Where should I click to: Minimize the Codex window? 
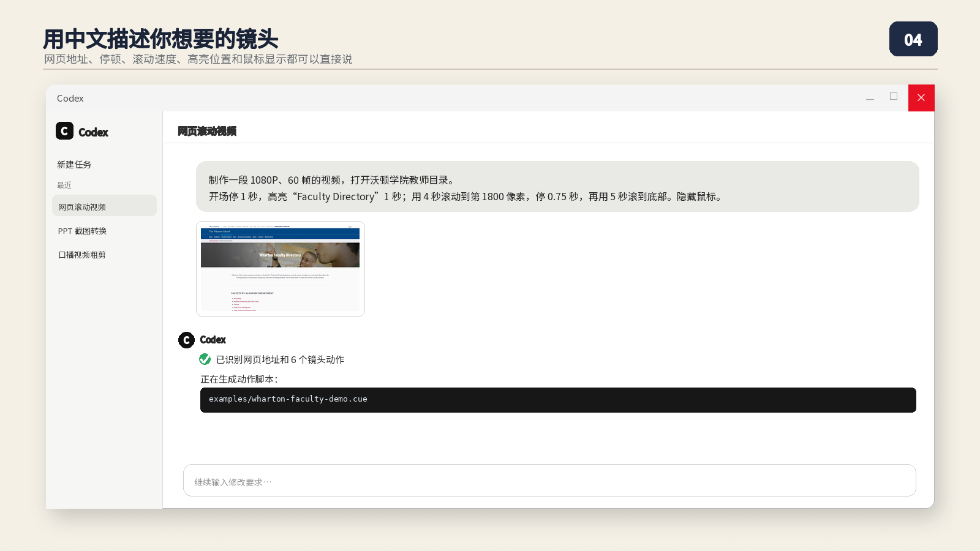click(x=870, y=99)
